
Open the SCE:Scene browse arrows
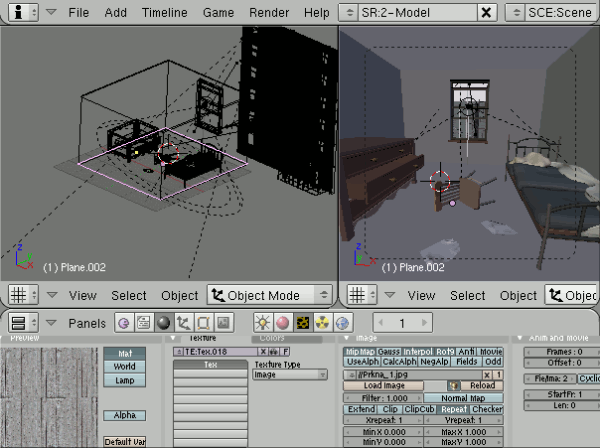516,13
